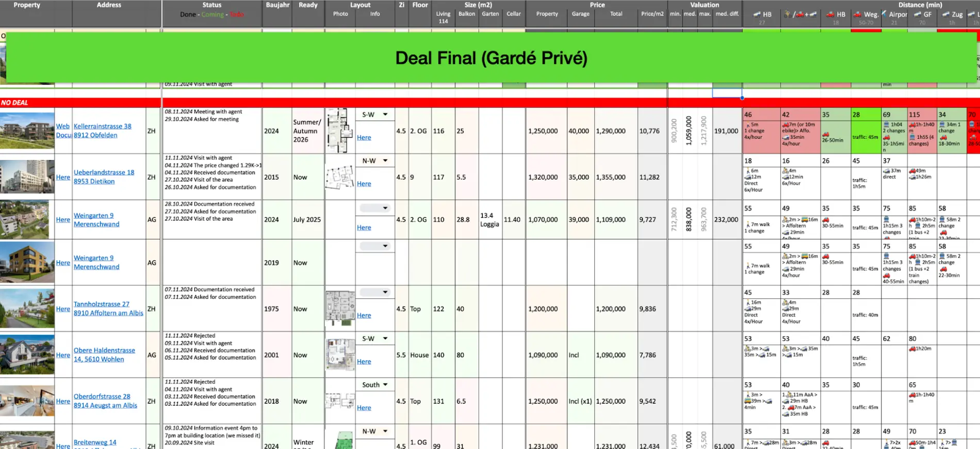Screen dimensions: 980x449
Task: Open the Tannholzstrasse 27 address link
Action: (108, 309)
